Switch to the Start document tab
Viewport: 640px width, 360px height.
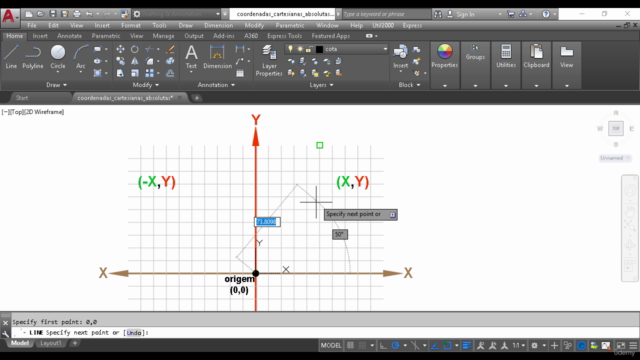(22, 98)
